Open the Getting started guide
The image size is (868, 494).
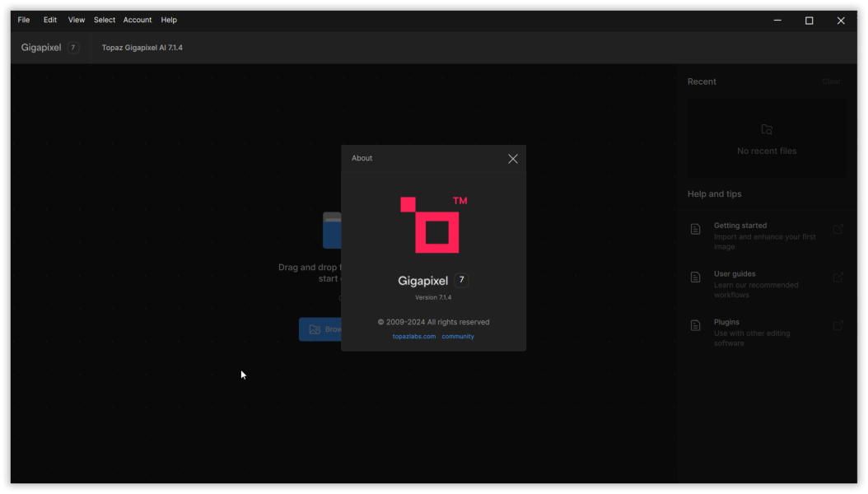coord(768,235)
